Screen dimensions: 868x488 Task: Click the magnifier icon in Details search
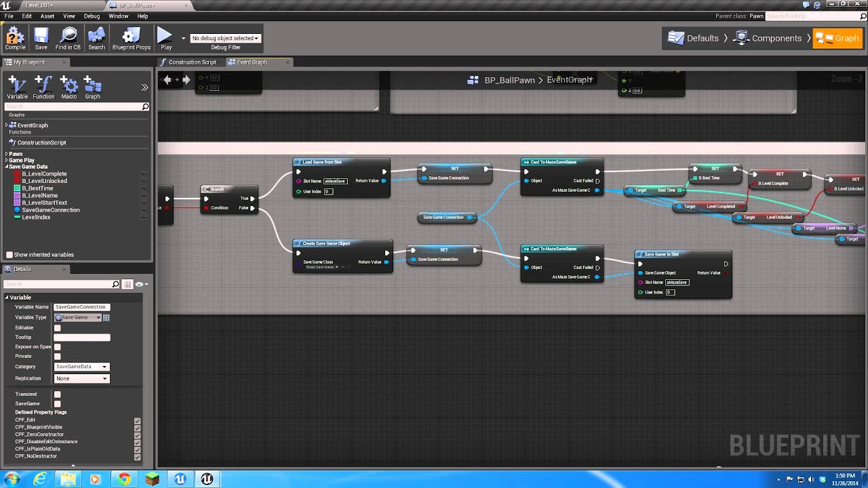tap(115, 284)
